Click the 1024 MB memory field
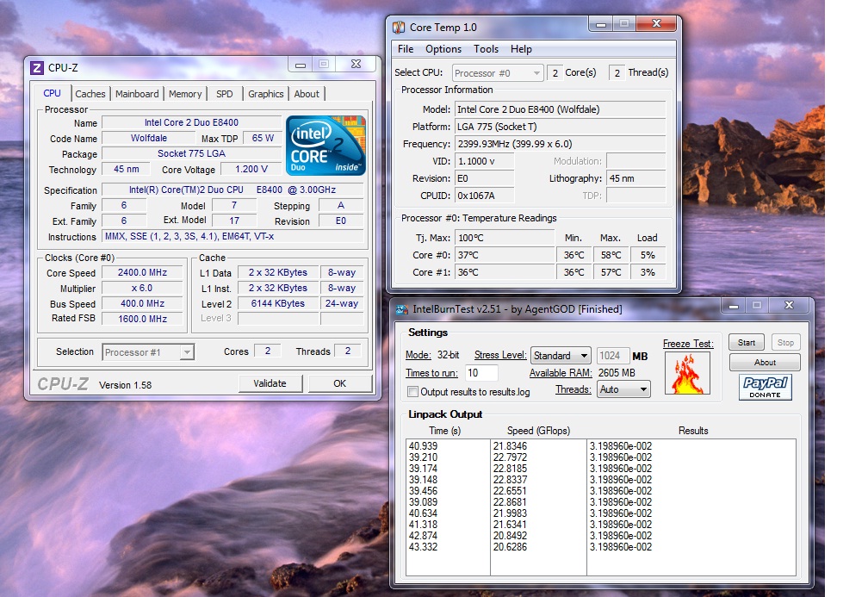 [612, 356]
